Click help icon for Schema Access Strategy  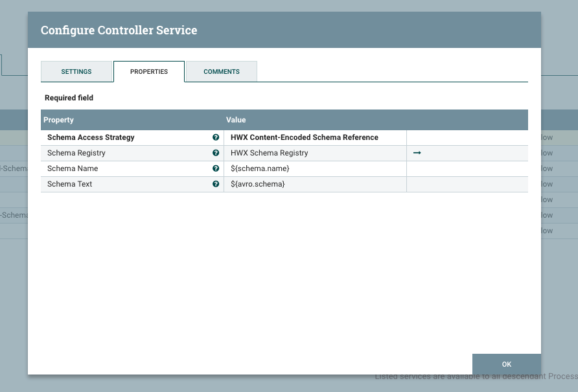[x=216, y=137]
